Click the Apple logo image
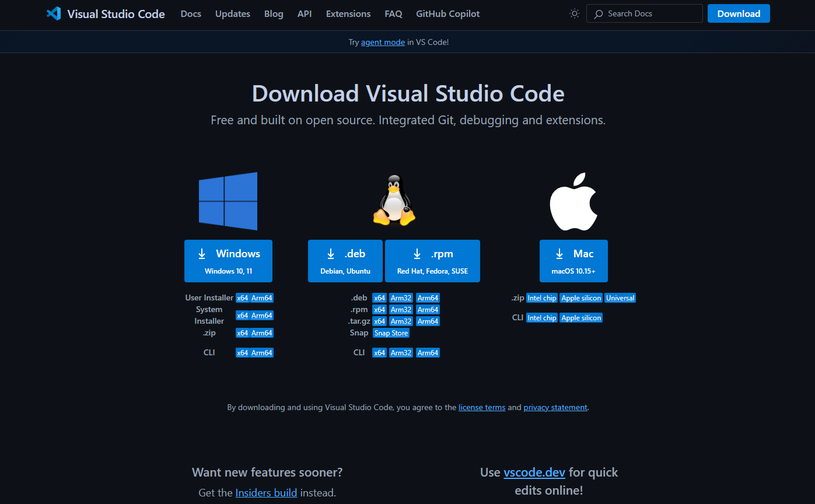The width and height of the screenshot is (815, 504). pyautogui.click(x=573, y=201)
